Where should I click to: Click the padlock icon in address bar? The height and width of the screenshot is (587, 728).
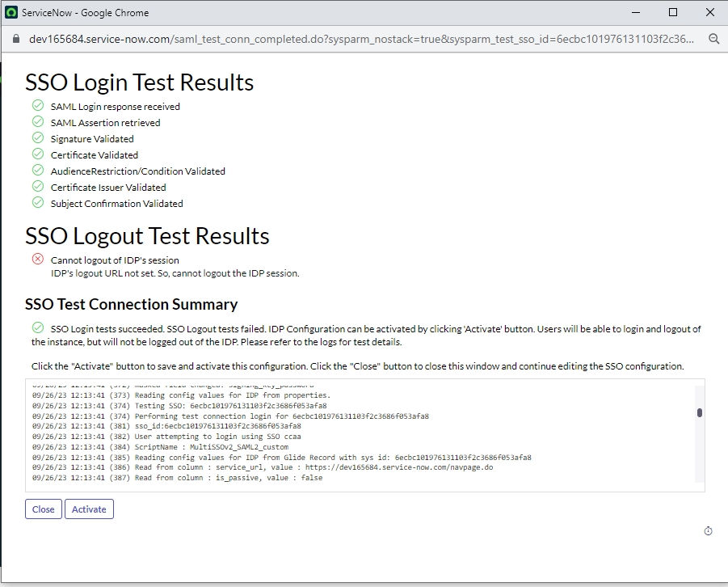pos(15,39)
